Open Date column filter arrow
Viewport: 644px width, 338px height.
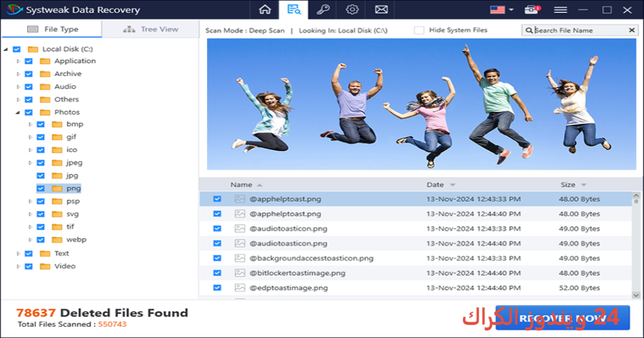[453, 185]
